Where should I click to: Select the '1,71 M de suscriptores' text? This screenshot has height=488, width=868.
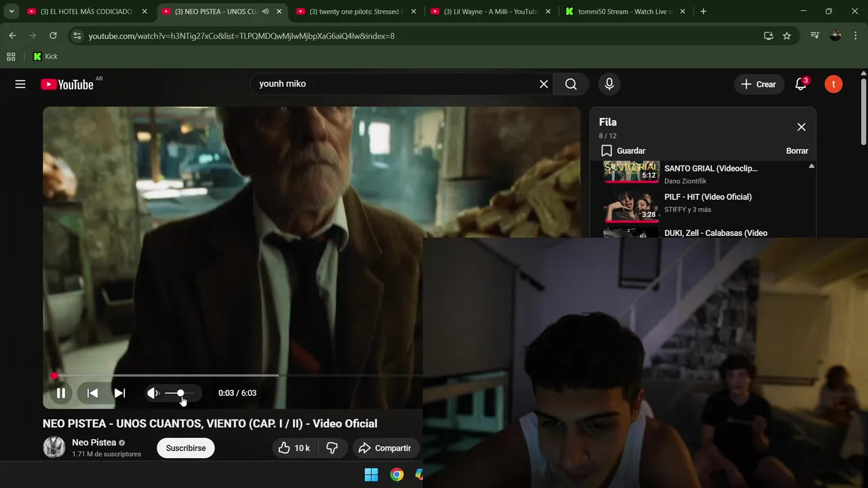(x=106, y=454)
